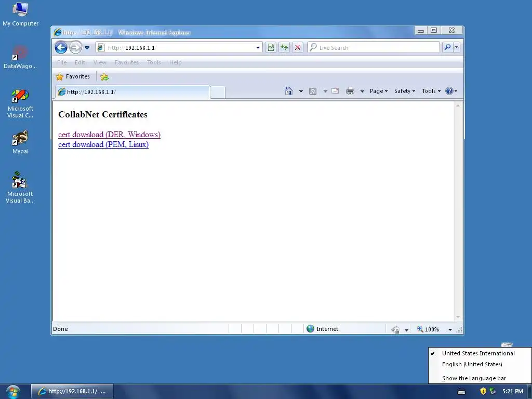Click the 100% zoom level button
Viewport: 532px width, 399px height.
pos(428,329)
